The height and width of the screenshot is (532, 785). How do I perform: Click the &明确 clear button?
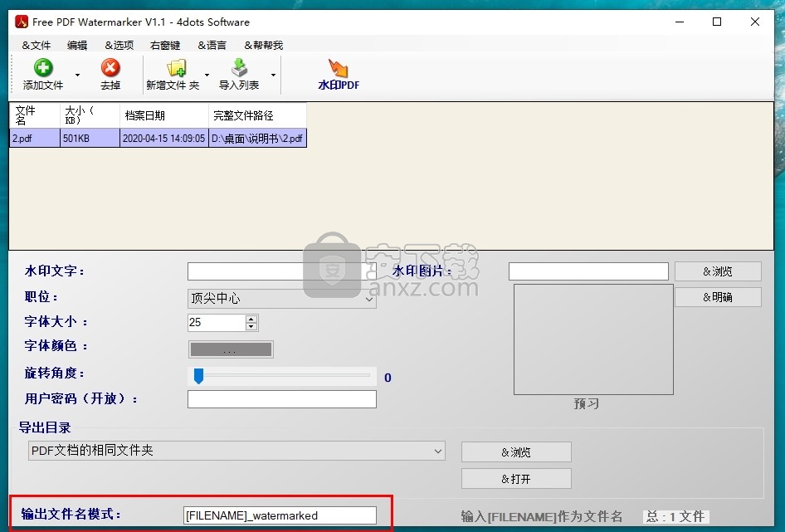click(x=718, y=297)
